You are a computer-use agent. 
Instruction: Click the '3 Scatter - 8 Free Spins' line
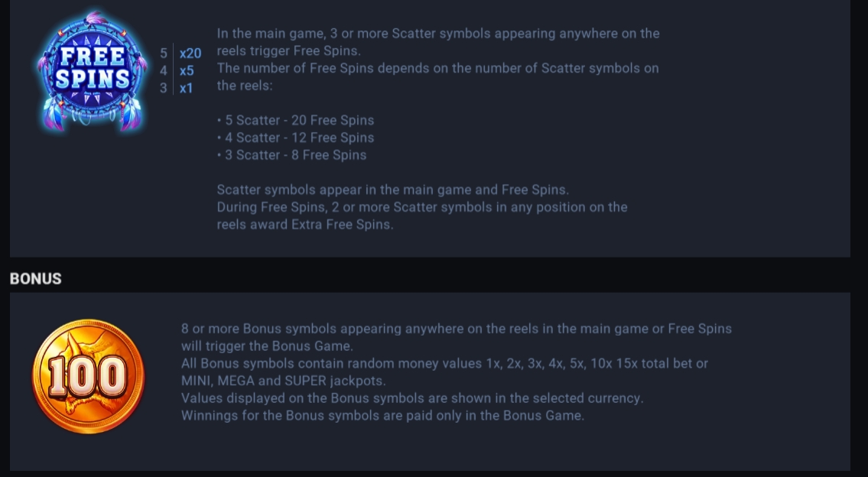tap(291, 155)
